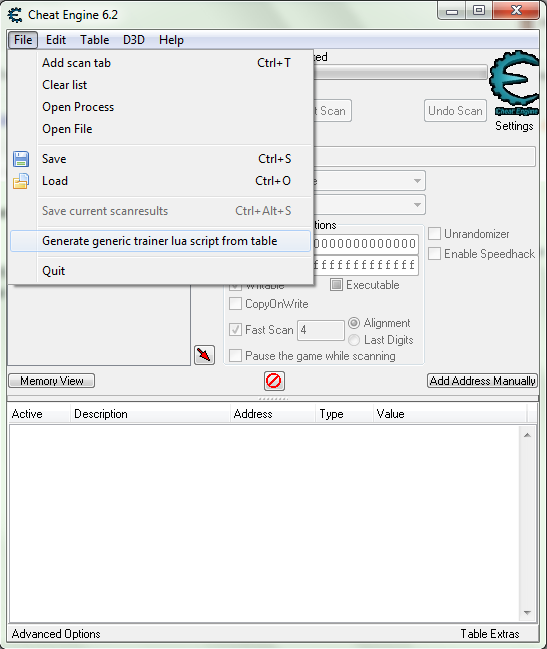
Task: Open the Table menu
Action: coord(95,40)
